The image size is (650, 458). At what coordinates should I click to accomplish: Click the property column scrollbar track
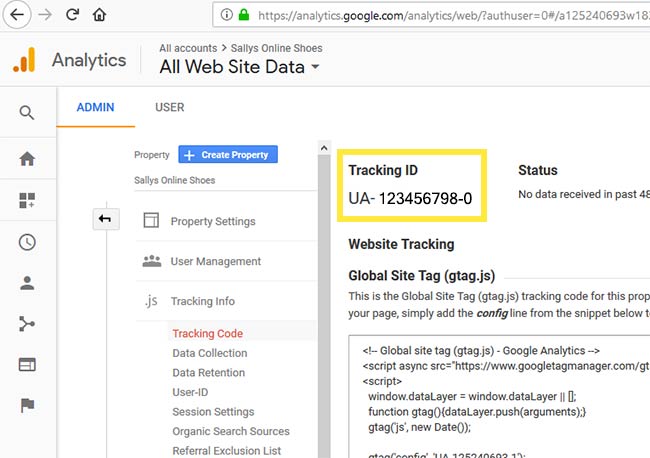[324, 307]
